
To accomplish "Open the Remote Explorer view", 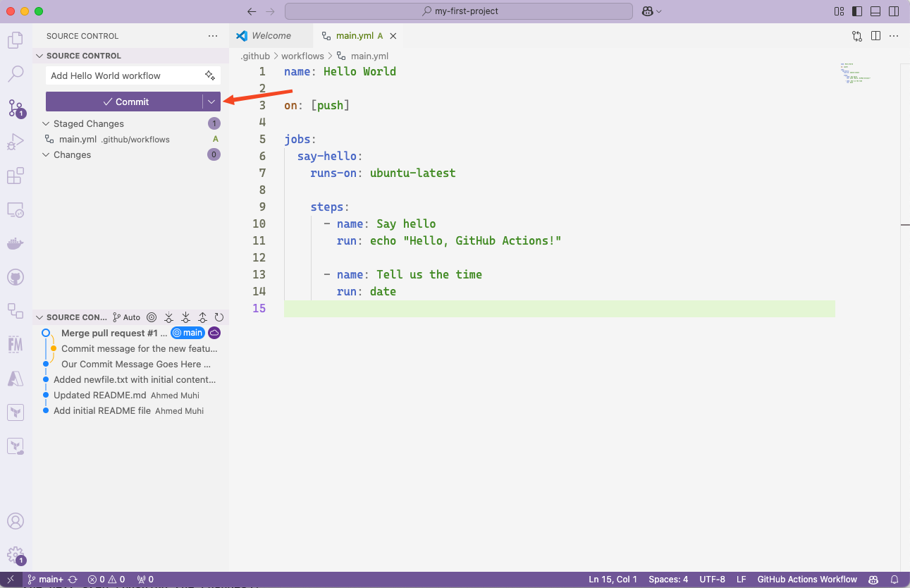I will (16, 210).
